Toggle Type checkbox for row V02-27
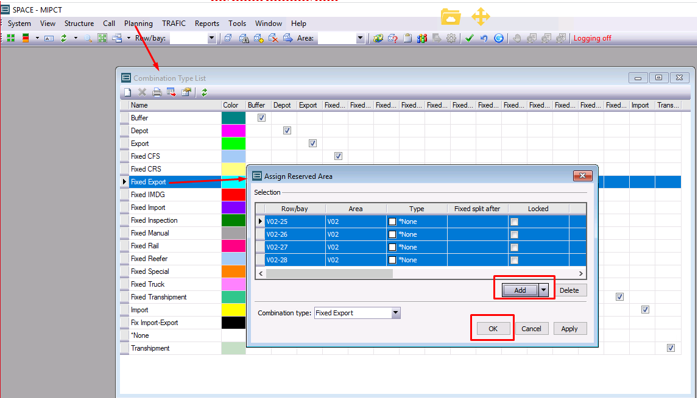The height and width of the screenshot is (398, 697). click(392, 247)
